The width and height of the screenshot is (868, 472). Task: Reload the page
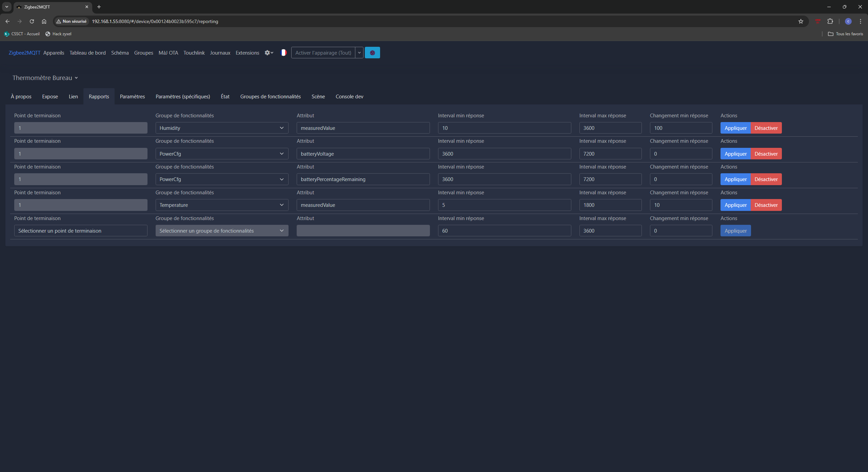coord(32,21)
